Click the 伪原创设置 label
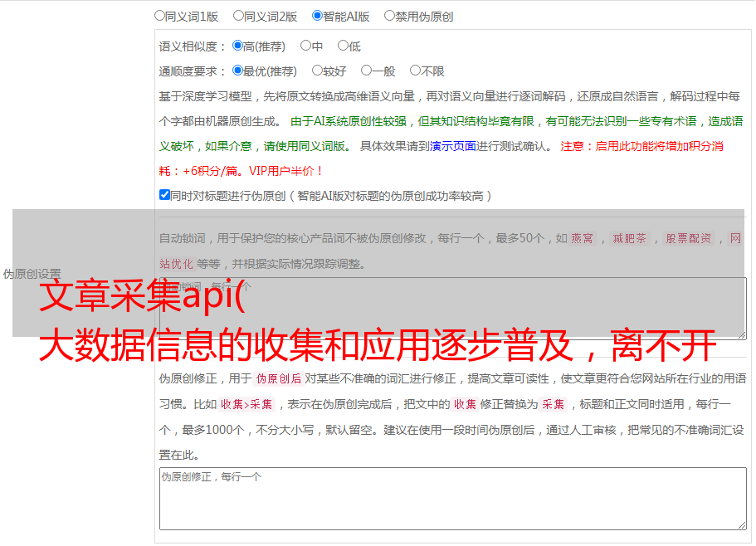 click(32, 274)
